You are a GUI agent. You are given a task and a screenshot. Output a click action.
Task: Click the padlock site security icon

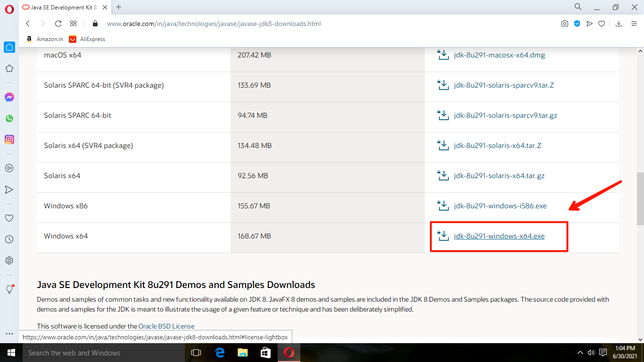click(95, 24)
